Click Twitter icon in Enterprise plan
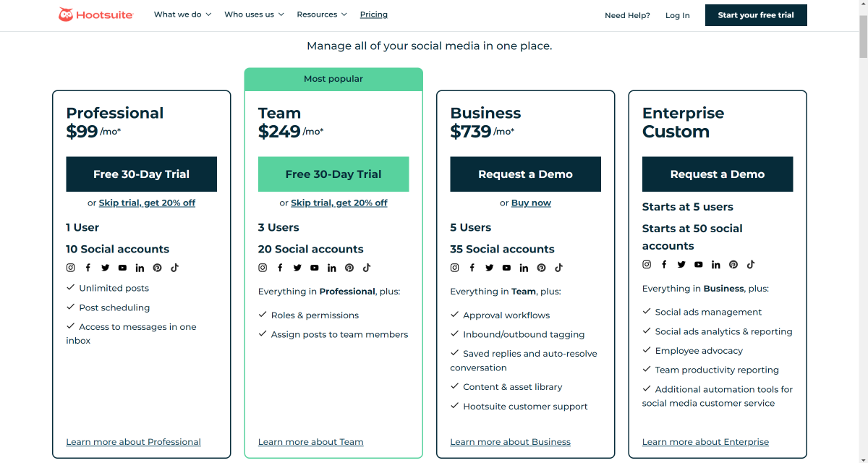 [681, 265]
